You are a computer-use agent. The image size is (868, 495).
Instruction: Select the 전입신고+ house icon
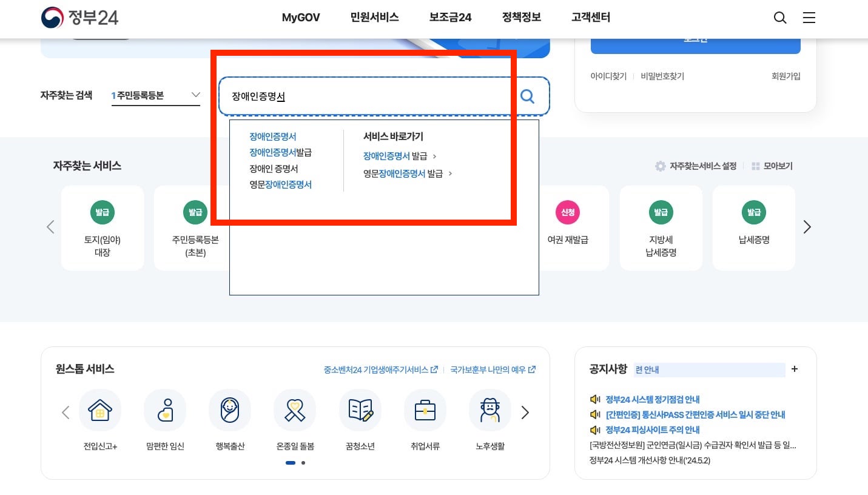pos(100,410)
